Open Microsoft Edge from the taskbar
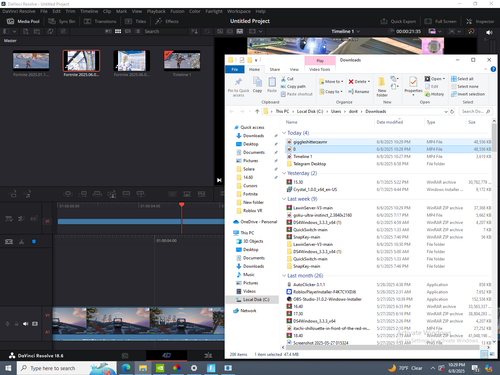Screen dimensions: 500x375 click(x=126, y=368)
